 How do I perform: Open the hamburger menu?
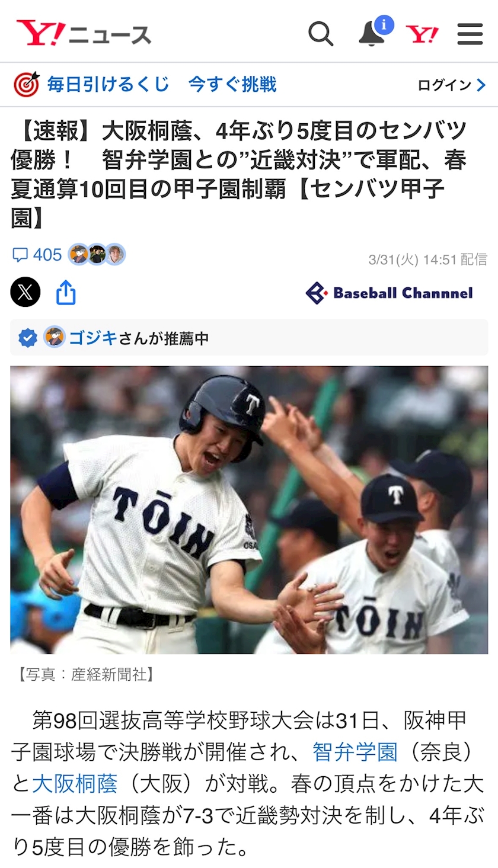click(x=470, y=34)
